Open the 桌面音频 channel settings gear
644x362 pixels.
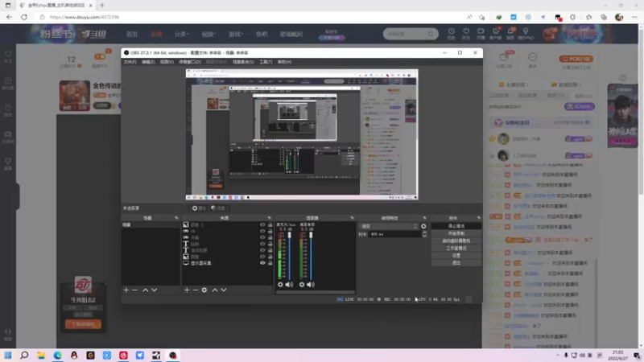pos(302,285)
